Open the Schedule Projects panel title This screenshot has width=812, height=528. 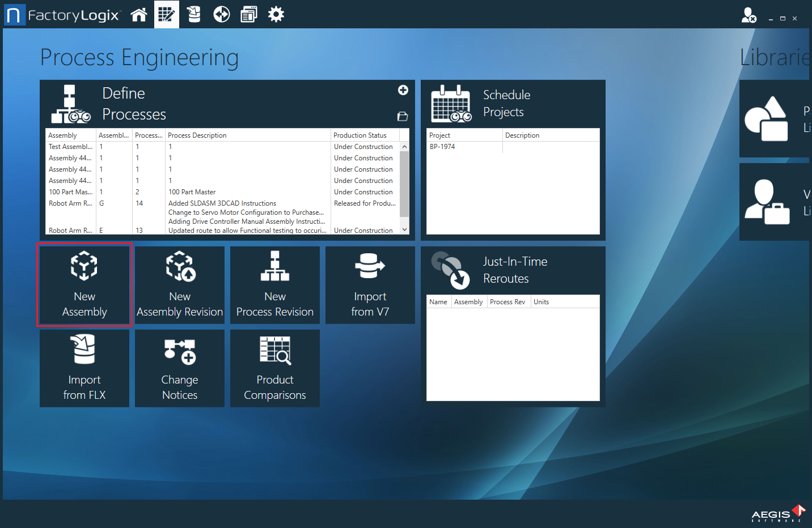click(x=506, y=103)
